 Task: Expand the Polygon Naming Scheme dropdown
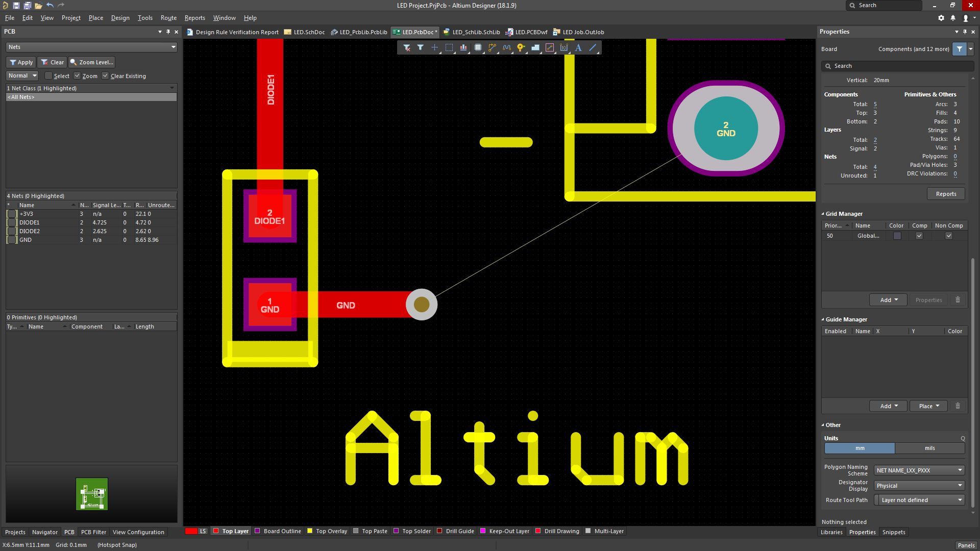tap(919, 470)
